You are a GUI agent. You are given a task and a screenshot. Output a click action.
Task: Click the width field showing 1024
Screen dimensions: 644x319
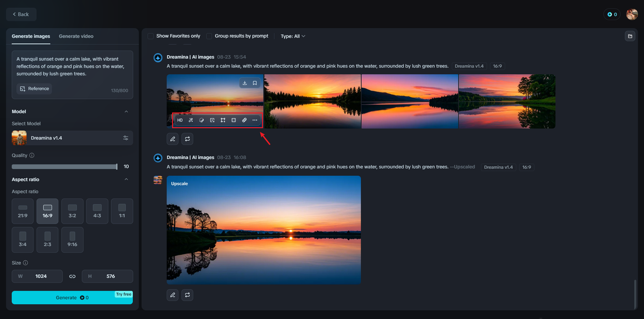[x=37, y=276]
